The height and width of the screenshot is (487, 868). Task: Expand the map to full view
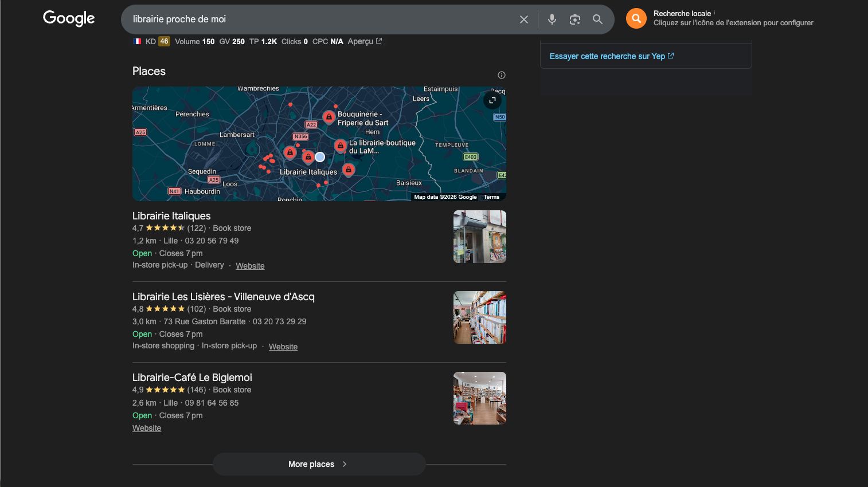pos(492,100)
